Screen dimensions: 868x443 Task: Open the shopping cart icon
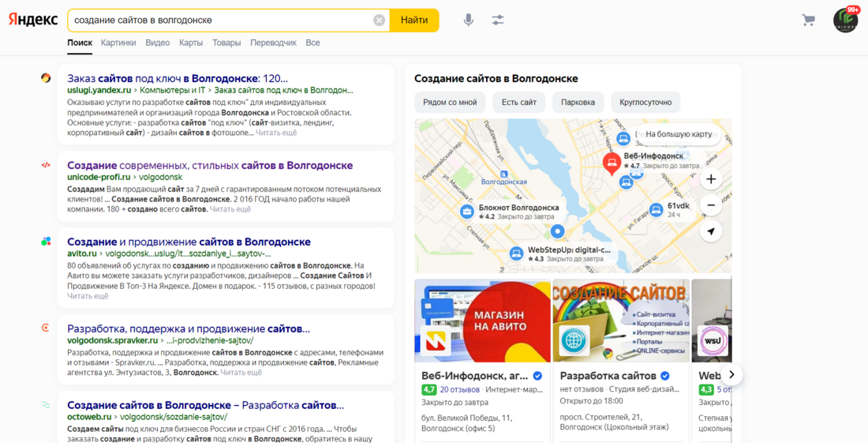tap(808, 21)
